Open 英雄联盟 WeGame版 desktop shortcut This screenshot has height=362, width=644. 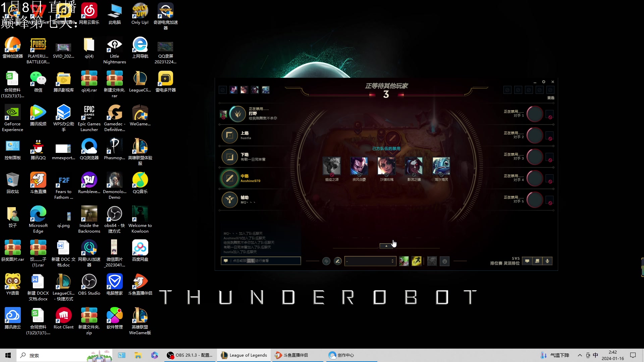[x=140, y=321]
